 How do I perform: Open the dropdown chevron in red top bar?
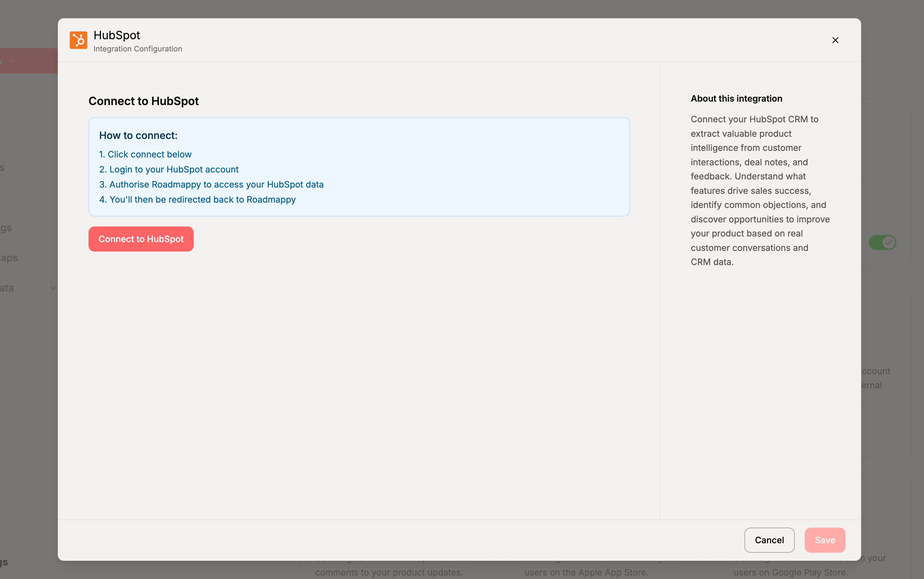click(12, 61)
